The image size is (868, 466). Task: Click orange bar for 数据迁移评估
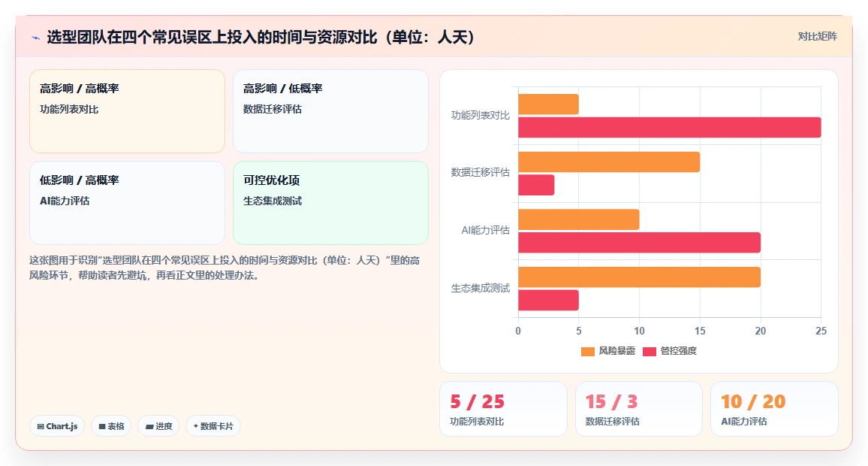tap(609, 162)
